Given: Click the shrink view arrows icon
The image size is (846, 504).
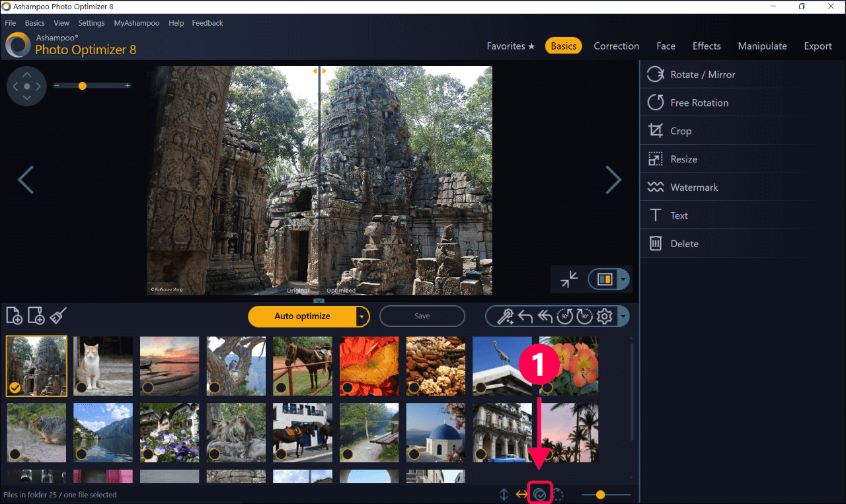Looking at the screenshot, I should click(x=568, y=279).
